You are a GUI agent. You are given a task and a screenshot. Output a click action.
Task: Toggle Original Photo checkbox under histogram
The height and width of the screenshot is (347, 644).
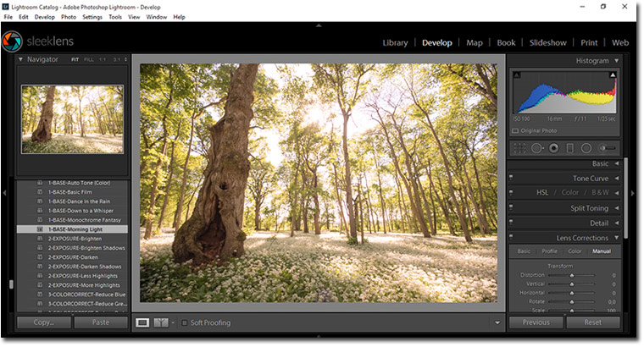515,131
